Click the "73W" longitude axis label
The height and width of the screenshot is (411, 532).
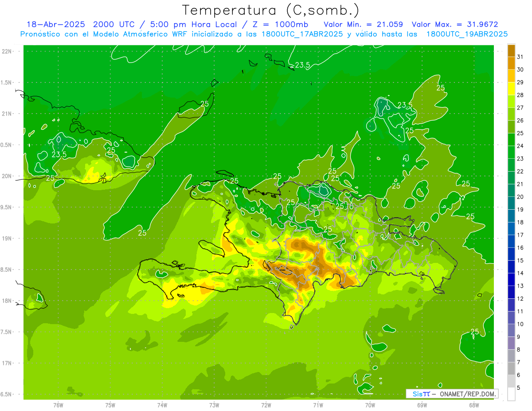tap(214, 405)
